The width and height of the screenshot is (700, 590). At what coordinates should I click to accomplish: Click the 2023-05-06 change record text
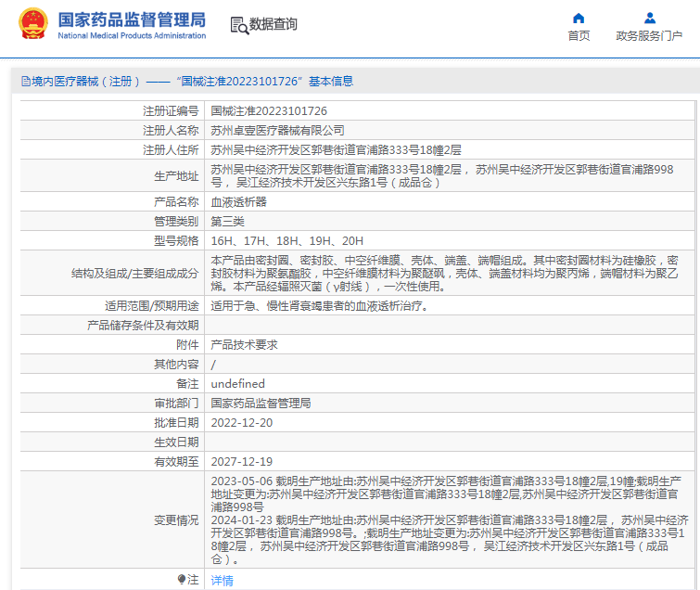click(x=447, y=494)
